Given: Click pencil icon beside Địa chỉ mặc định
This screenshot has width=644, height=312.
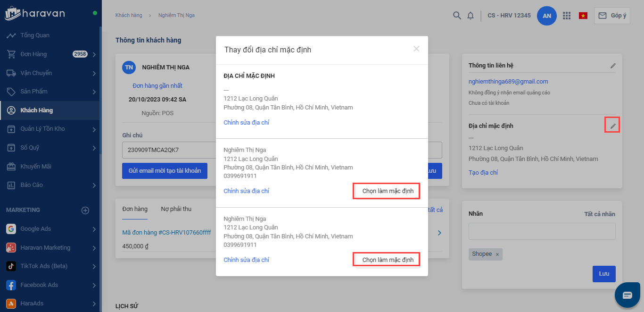Looking at the screenshot, I should point(612,126).
